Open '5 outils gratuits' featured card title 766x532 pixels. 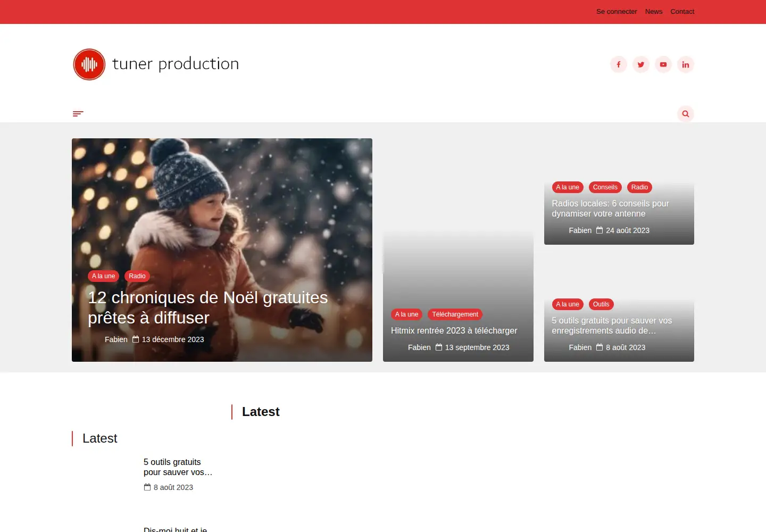(612, 326)
